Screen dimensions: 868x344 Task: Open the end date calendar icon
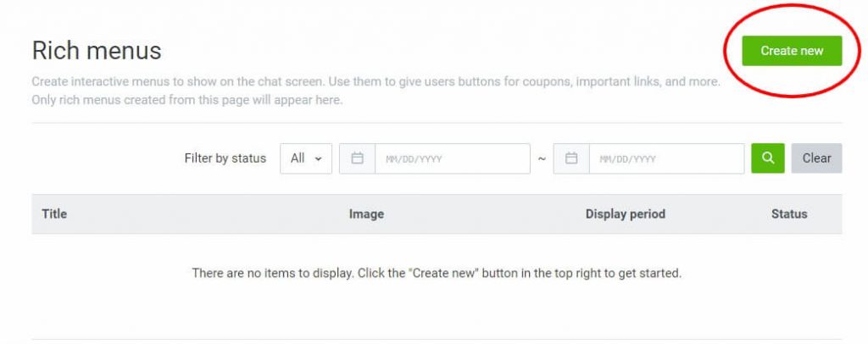571,158
